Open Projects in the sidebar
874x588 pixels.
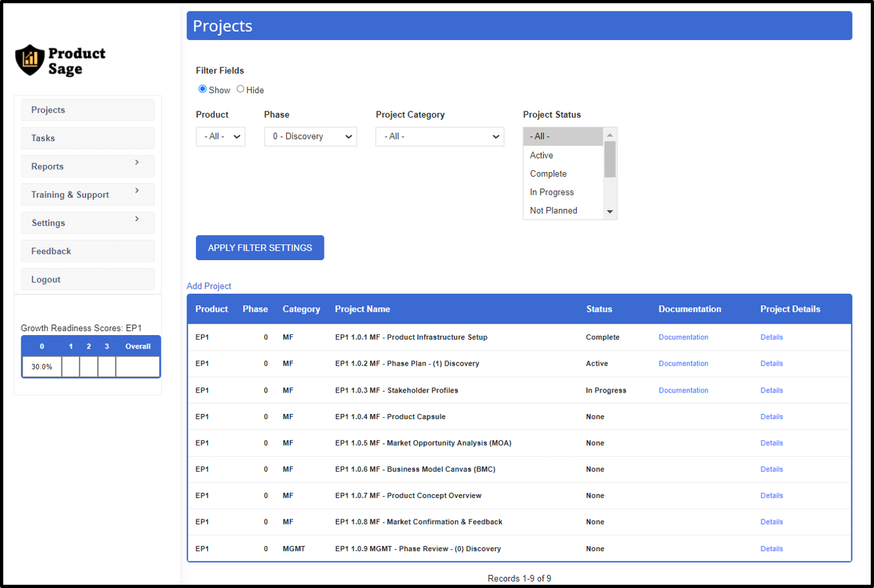pos(87,110)
